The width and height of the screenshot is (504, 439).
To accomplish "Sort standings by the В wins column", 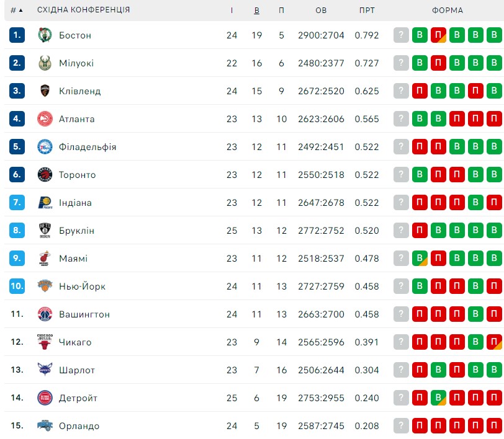I will point(256,11).
